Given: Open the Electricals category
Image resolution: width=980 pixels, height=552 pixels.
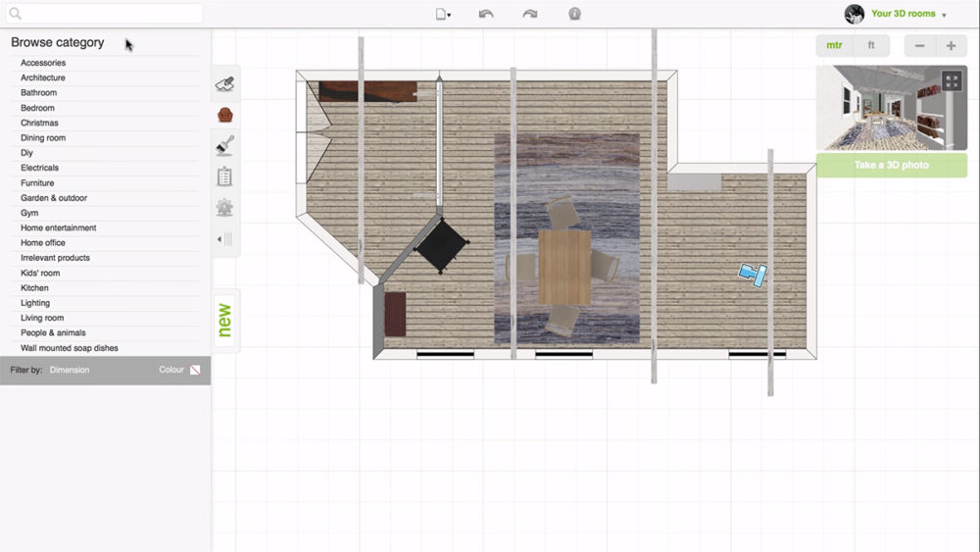Looking at the screenshot, I should point(39,168).
